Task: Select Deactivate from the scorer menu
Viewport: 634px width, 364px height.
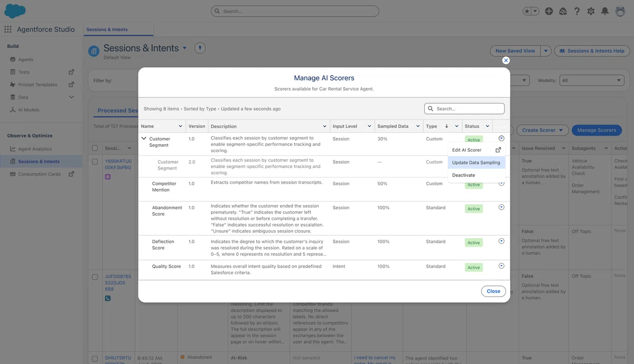Action: pos(463,175)
